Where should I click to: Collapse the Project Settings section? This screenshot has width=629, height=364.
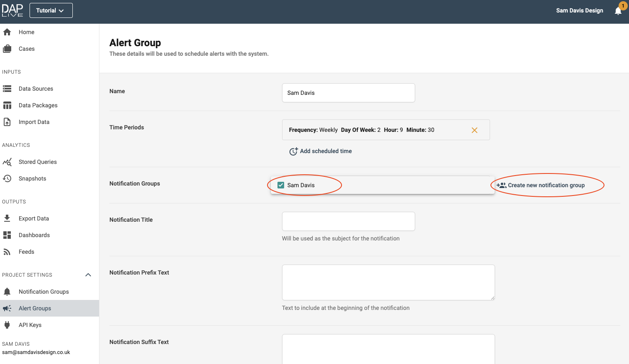pyautogui.click(x=88, y=275)
